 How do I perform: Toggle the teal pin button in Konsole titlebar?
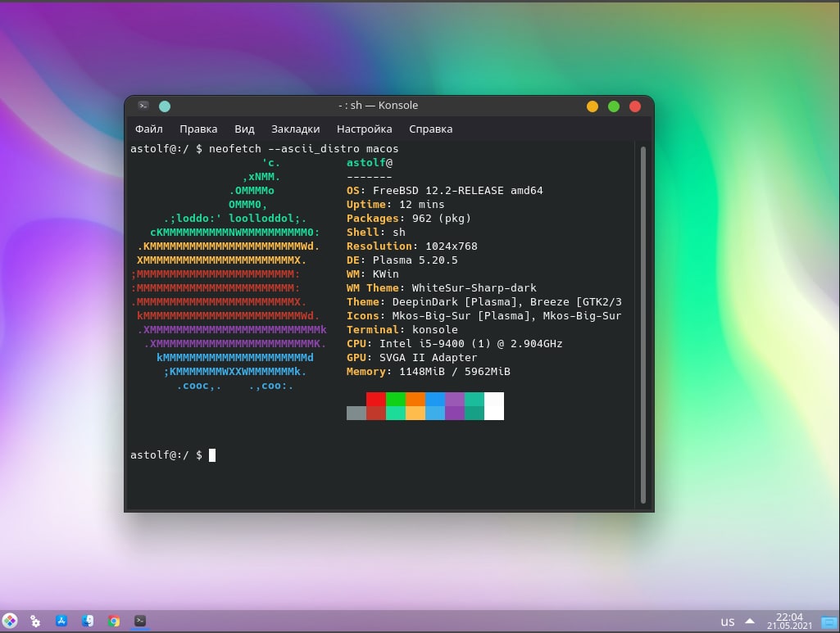tap(165, 106)
